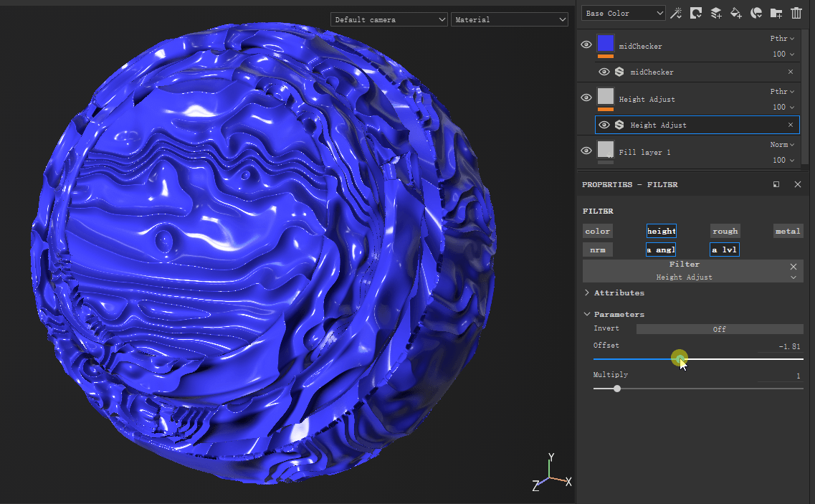Screen dimensions: 815x504
Task: Click the Add layer icon
Action: coord(716,13)
